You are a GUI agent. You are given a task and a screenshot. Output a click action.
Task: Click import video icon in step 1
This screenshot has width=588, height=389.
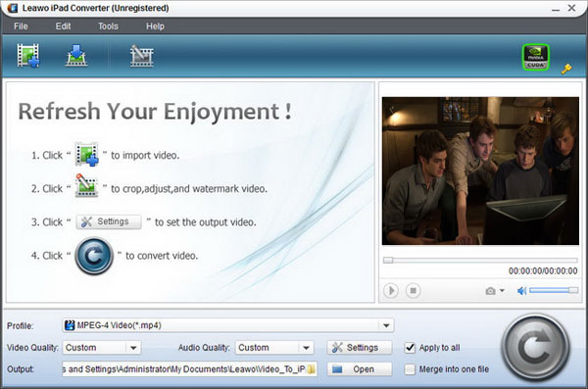[x=86, y=154]
